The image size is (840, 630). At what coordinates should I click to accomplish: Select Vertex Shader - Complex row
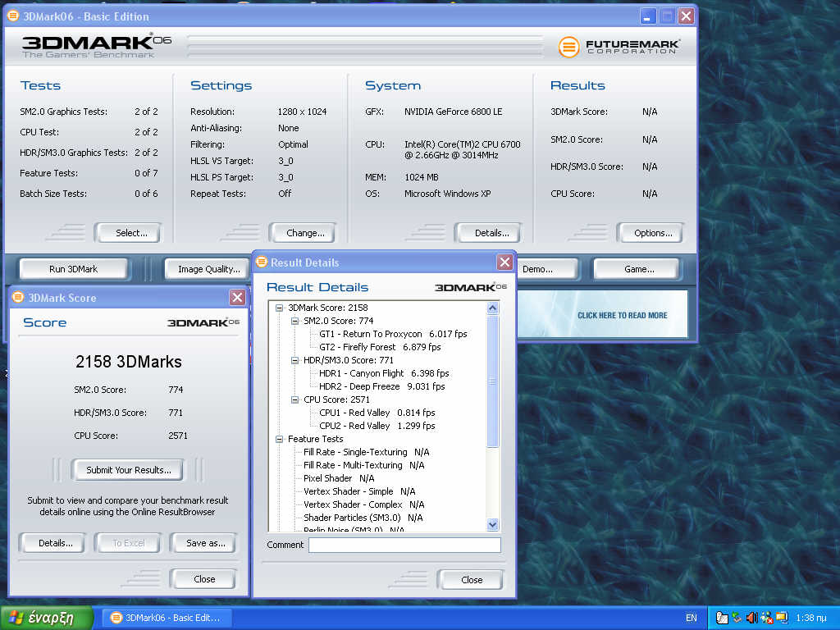pos(363,504)
